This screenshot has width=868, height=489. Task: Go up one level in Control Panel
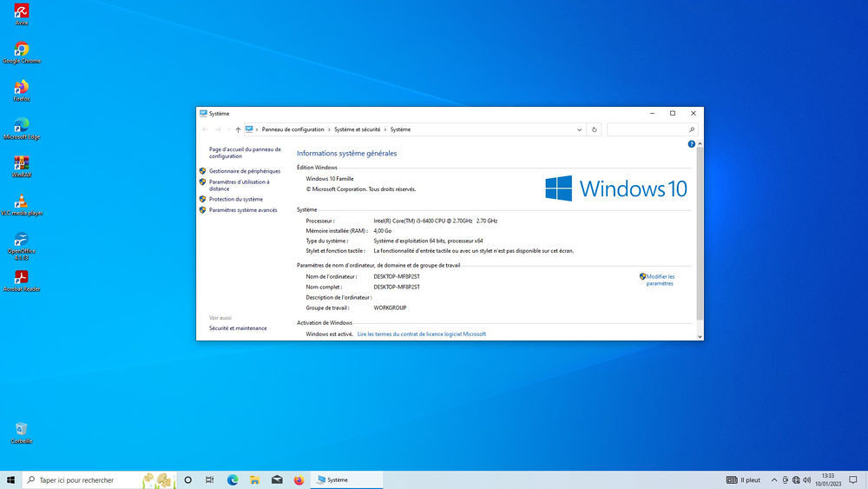[238, 129]
